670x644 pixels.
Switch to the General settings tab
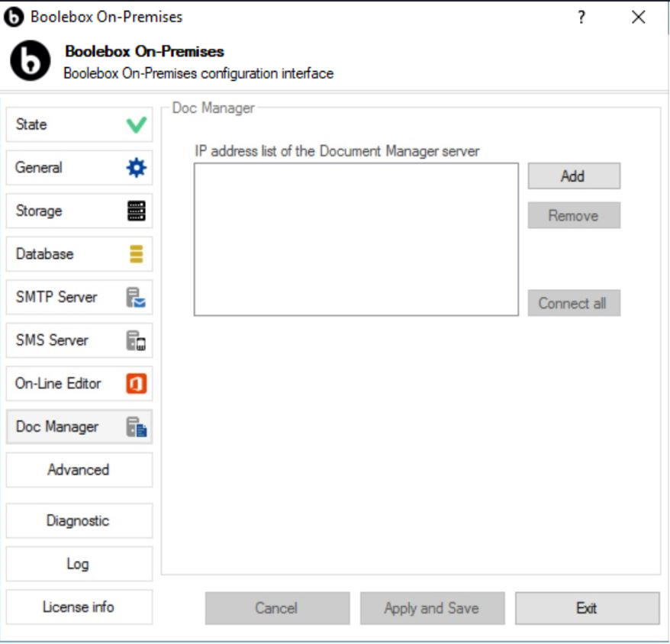(x=79, y=168)
